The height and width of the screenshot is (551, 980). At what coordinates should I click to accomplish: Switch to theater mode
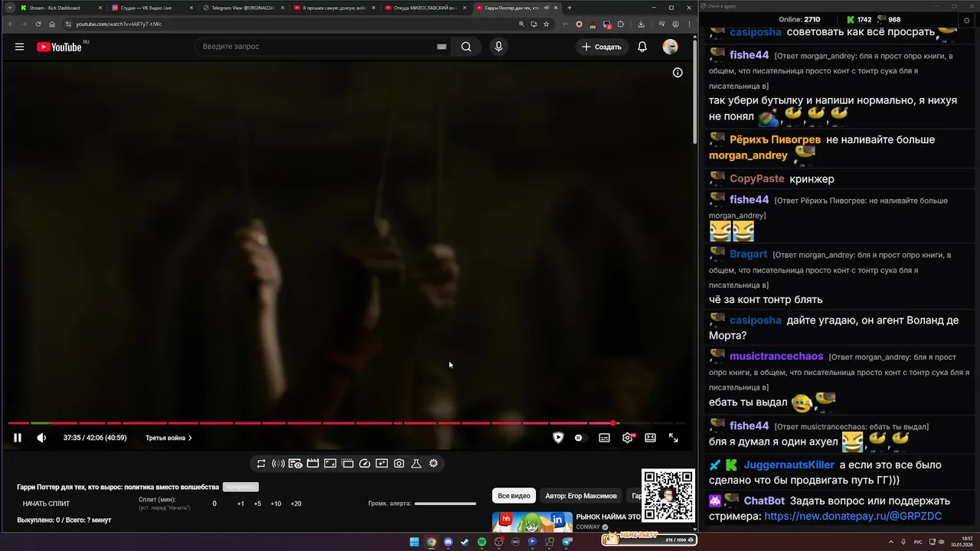pos(650,438)
